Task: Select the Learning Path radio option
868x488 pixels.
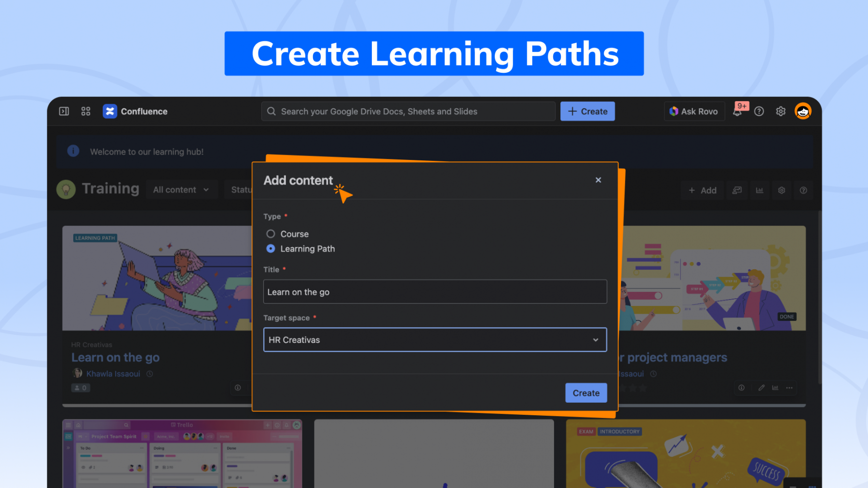Action: (271, 249)
